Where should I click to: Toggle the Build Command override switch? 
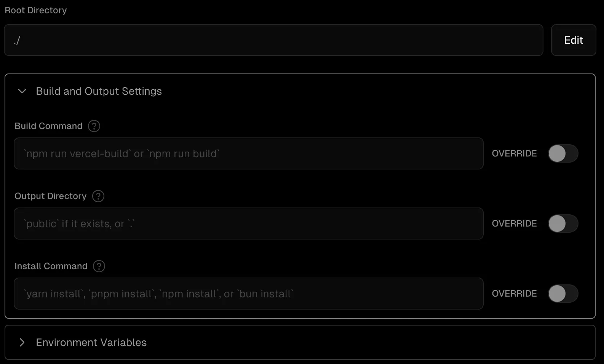[x=563, y=153]
